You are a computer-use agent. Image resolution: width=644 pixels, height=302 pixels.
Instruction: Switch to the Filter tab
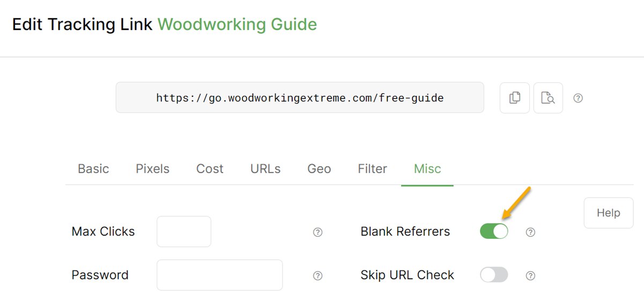pos(372,169)
